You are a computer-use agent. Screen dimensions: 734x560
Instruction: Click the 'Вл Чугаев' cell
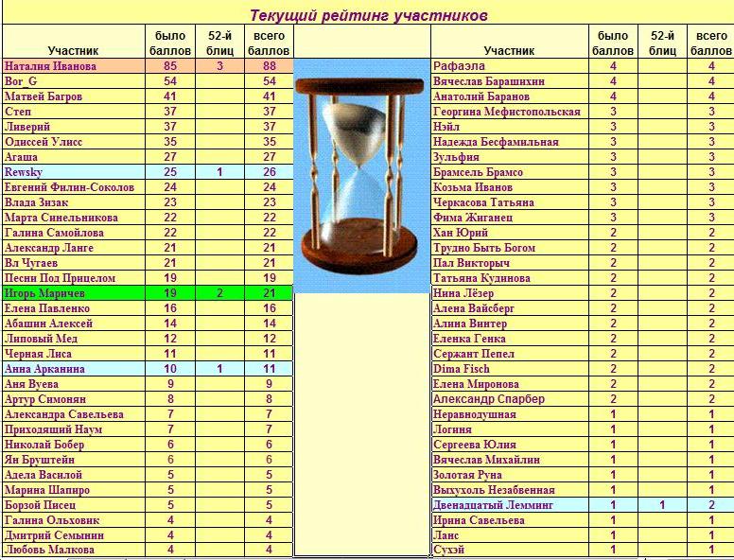(x=74, y=263)
